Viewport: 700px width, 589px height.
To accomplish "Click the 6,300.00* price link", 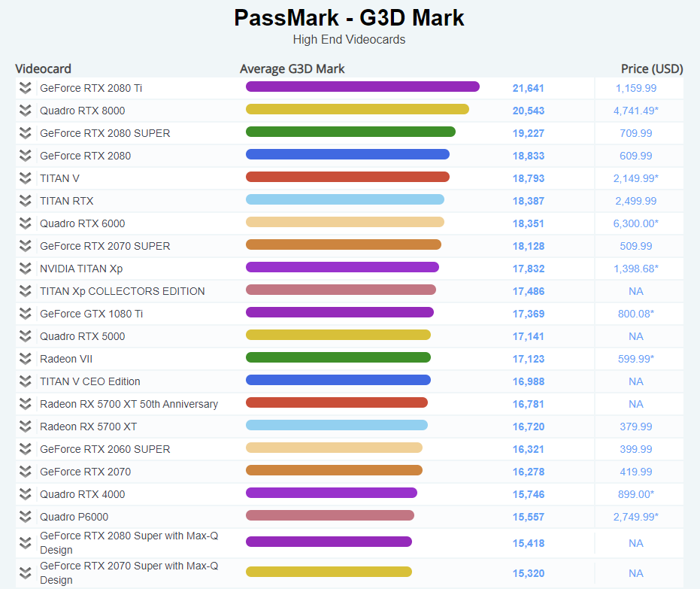I will point(636,223).
